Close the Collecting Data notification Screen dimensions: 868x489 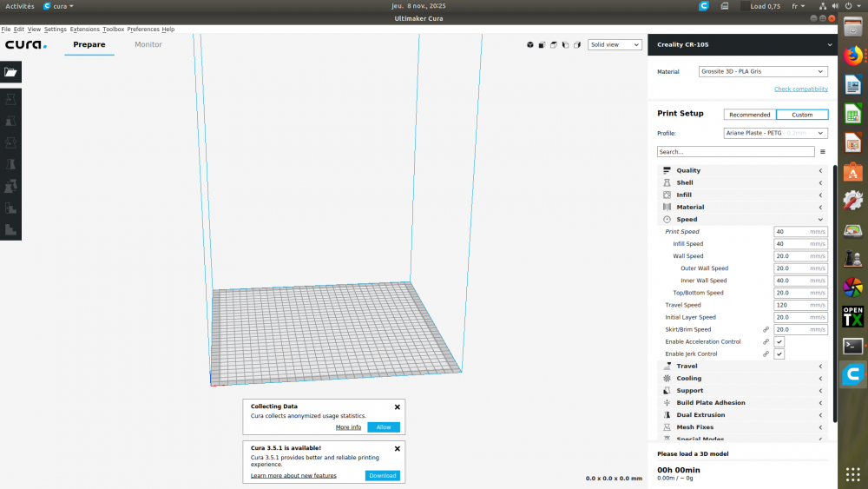coord(397,407)
